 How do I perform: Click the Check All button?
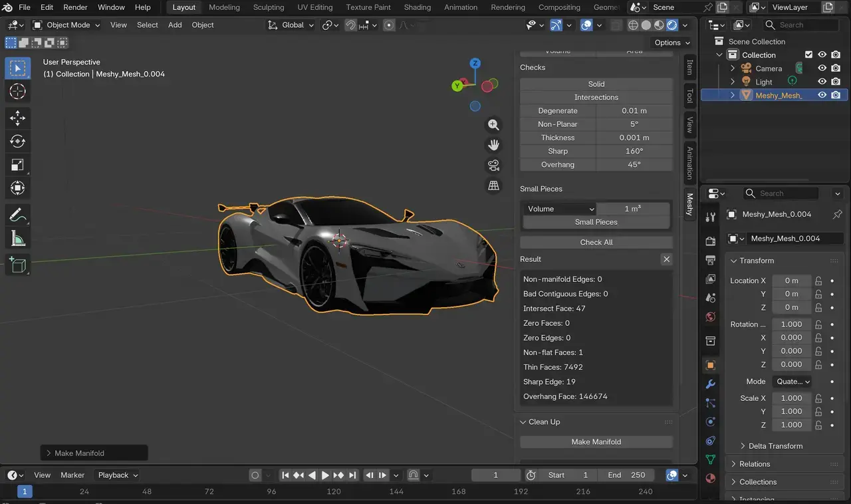pos(596,242)
